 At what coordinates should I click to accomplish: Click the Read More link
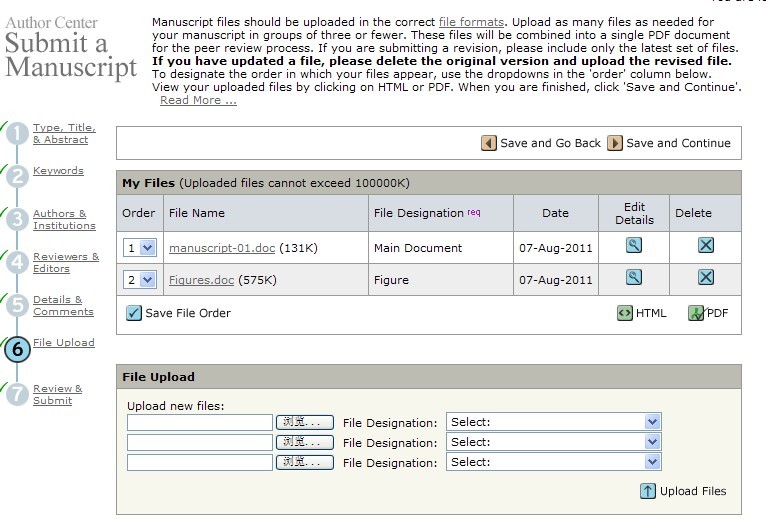tap(198, 100)
